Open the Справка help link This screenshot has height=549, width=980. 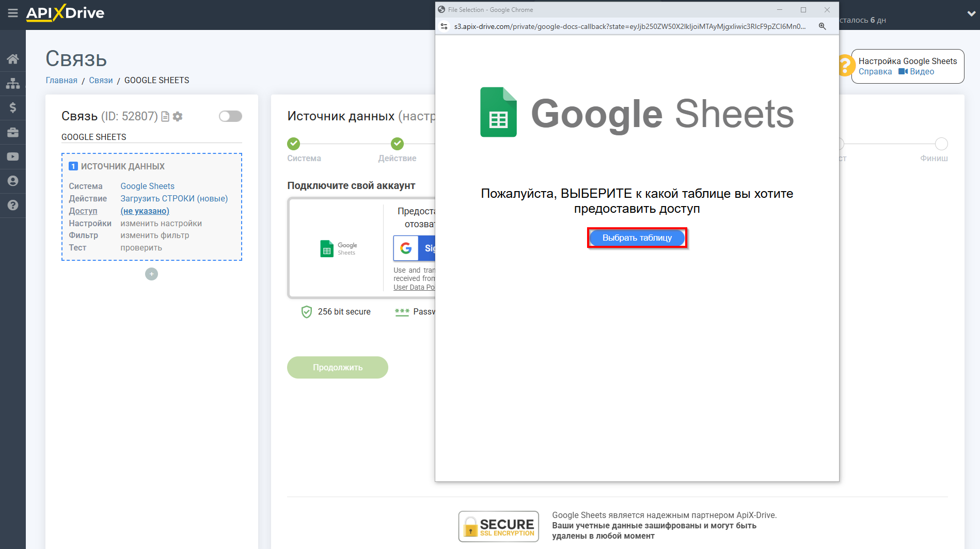click(875, 71)
